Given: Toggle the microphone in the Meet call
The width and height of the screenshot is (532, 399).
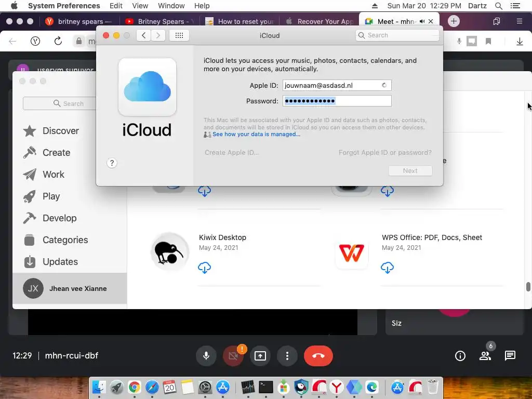Looking at the screenshot, I should click(206, 356).
